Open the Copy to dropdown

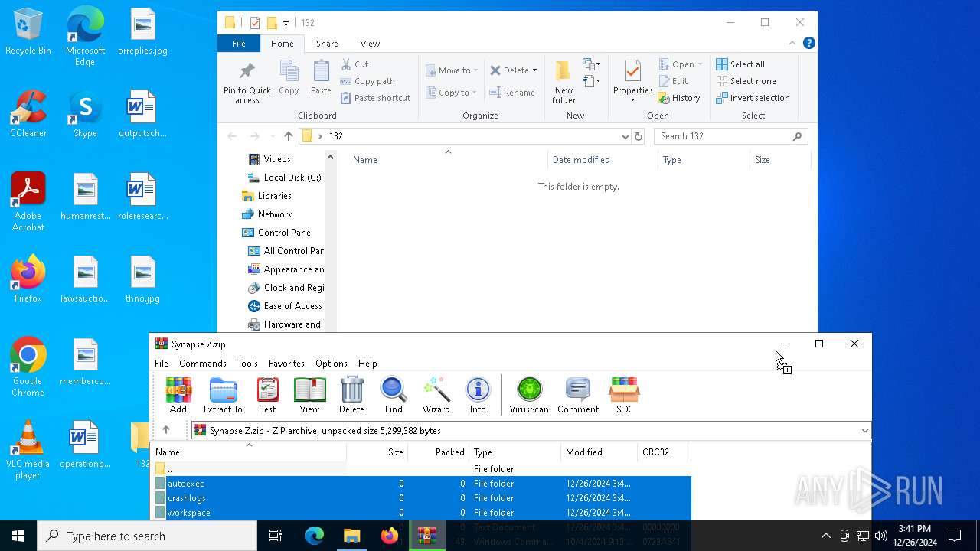pyautogui.click(x=451, y=93)
